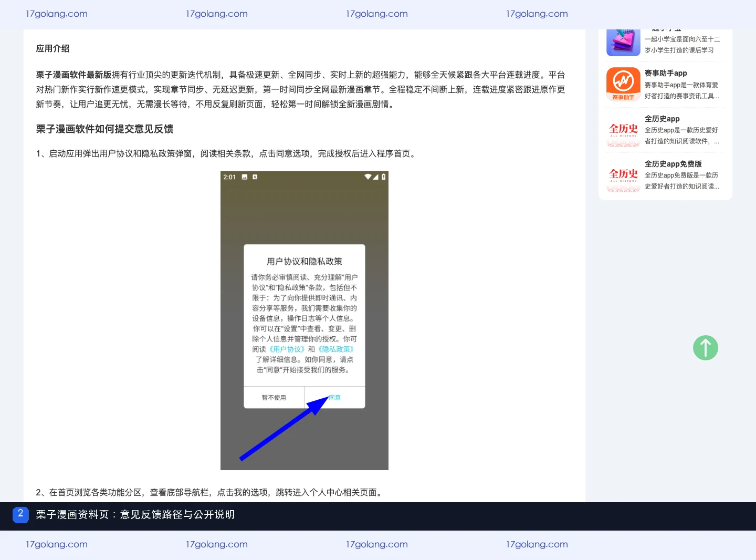
Task: Open the purple notebook 小学宝 app icon
Action: [623, 42]
